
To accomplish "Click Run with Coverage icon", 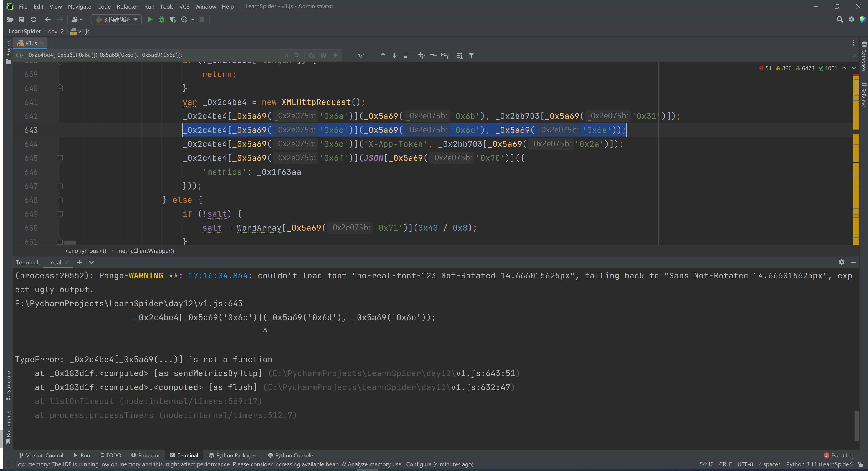I will coord(173,20).
